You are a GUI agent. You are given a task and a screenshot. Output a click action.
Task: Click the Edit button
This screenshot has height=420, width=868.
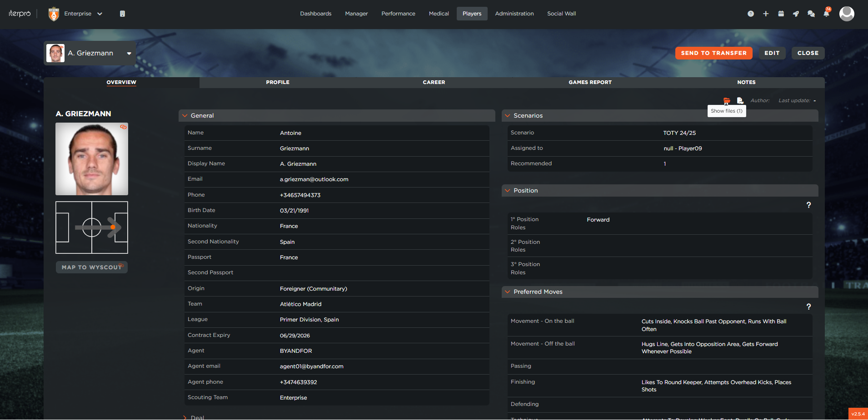coord(772,53)
